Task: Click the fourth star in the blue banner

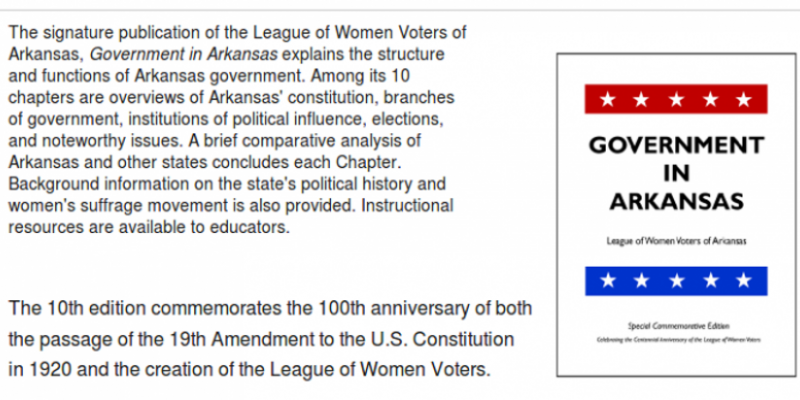Action: pyautogui.click(x=709, y=281)
